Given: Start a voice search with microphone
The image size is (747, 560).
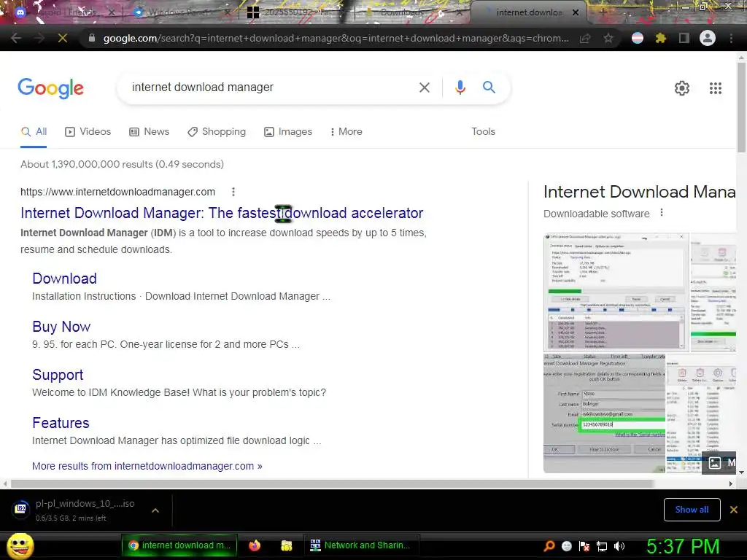Looking at the screenshot, I should coord(460,87).
